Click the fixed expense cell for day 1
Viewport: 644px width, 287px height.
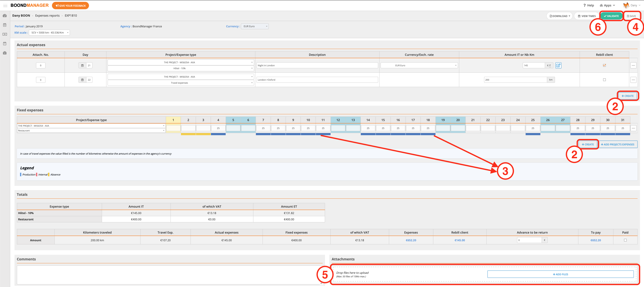[x=173, y=128]
